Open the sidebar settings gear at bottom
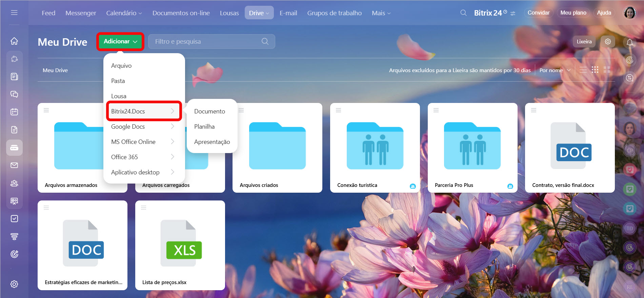 (x=14, y=284)
